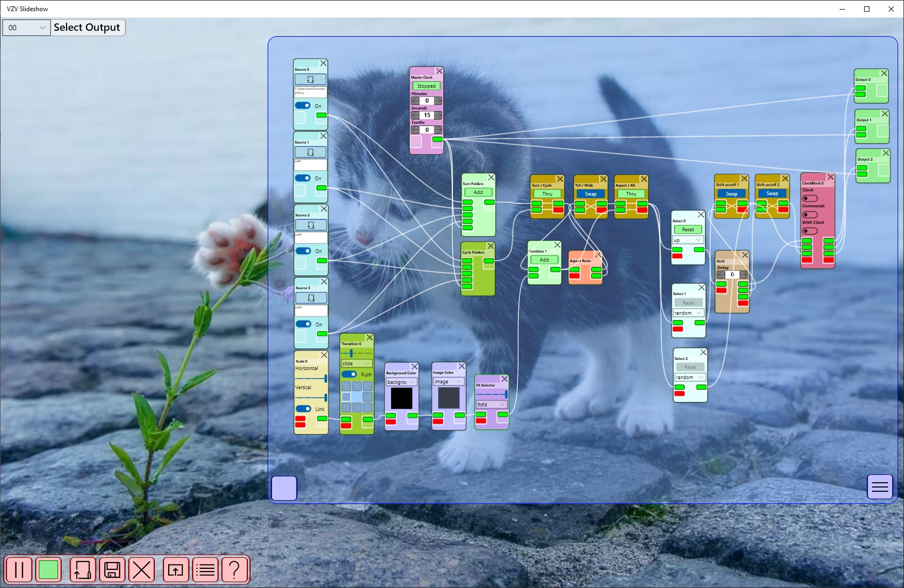Click Thru button in Sum / Cycle node
Screen dimensions: 904x588
point(548,194)
